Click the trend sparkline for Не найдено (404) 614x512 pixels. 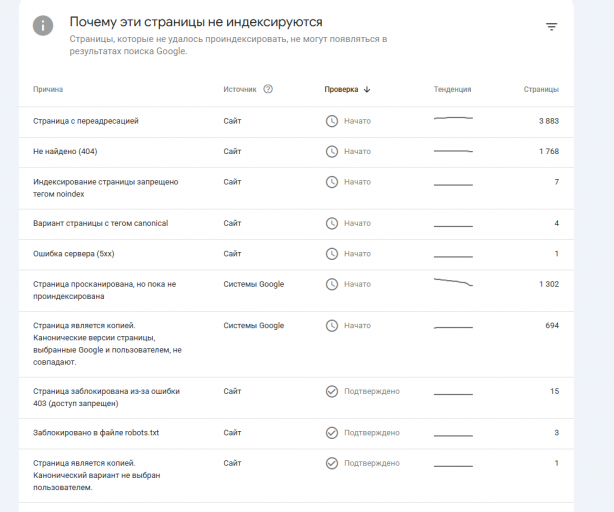(x=453, y=151)
